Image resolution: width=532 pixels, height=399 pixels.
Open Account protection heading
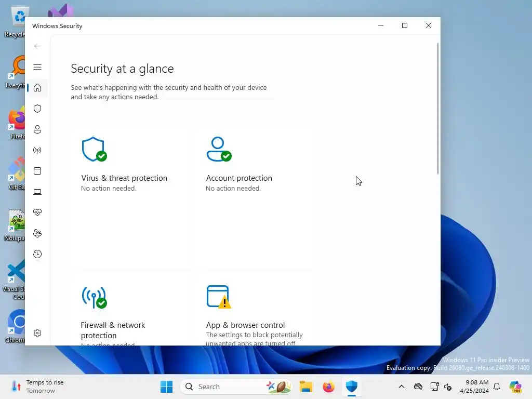pos(239,178)
